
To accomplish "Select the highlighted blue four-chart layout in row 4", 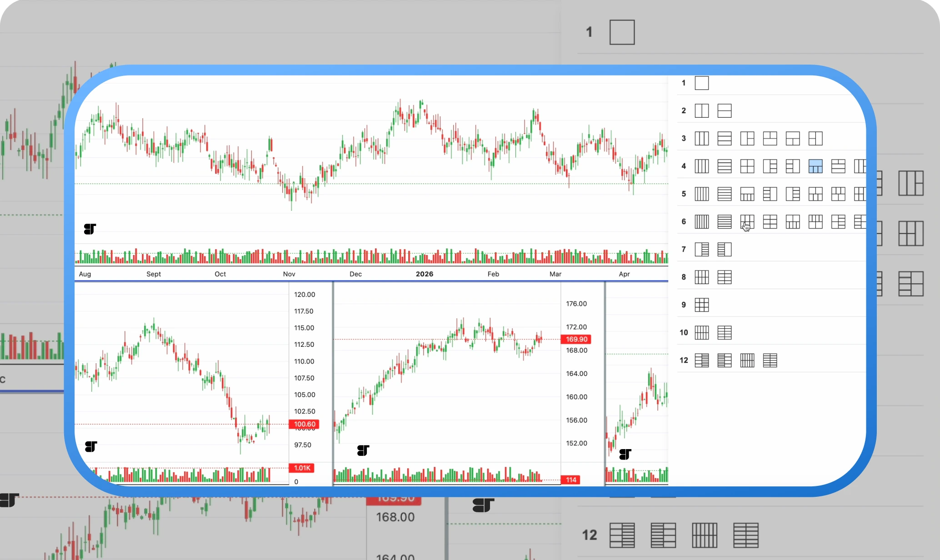I will 816,167.
